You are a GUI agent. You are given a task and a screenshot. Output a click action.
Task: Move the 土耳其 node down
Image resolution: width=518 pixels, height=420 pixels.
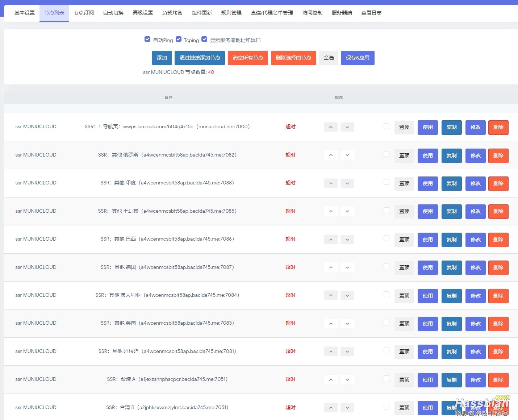coord(347,211)
